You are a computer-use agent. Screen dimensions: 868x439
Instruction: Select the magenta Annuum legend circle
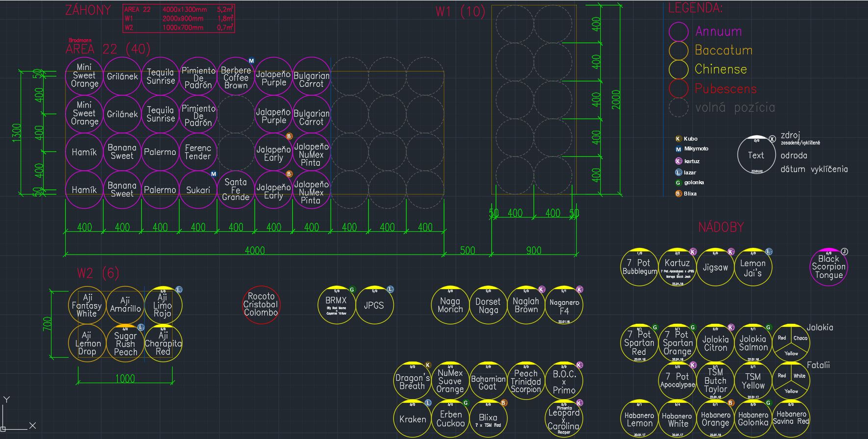[x=679, y=32]
